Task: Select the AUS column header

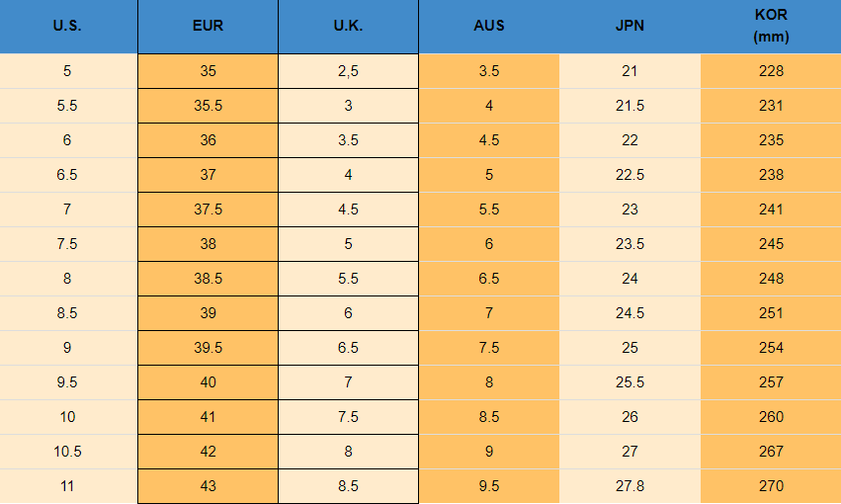Action: point(489,26)
